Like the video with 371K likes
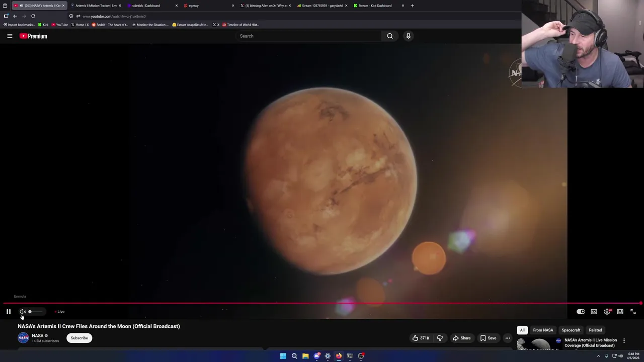Screen dimensions: 644x362 pos(421,338)
